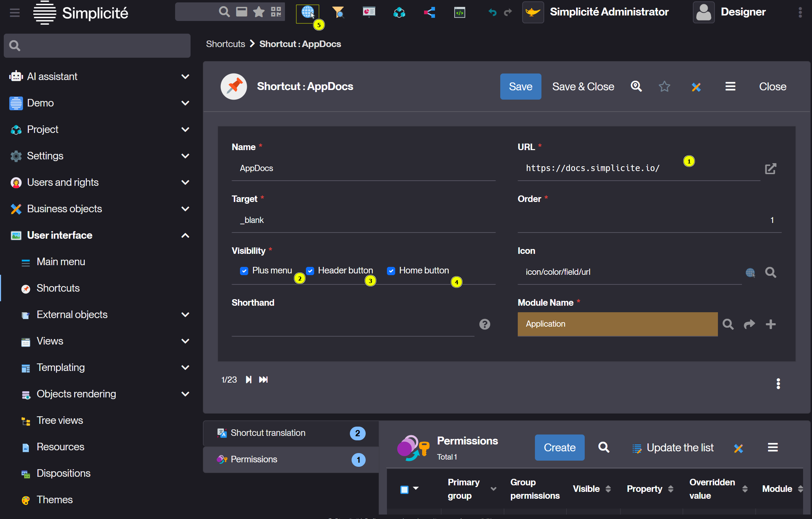The height and width of the screenshot is (519, 812).
Task: Open the code editor tool
Action: coord(459,12)
